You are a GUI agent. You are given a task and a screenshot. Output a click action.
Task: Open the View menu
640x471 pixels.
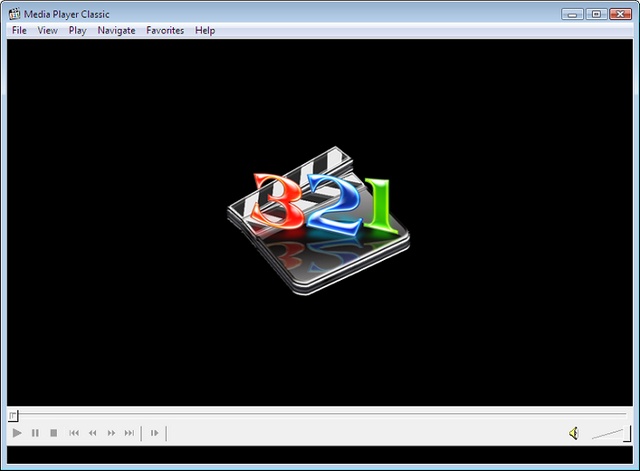click(x=48, y=31)
